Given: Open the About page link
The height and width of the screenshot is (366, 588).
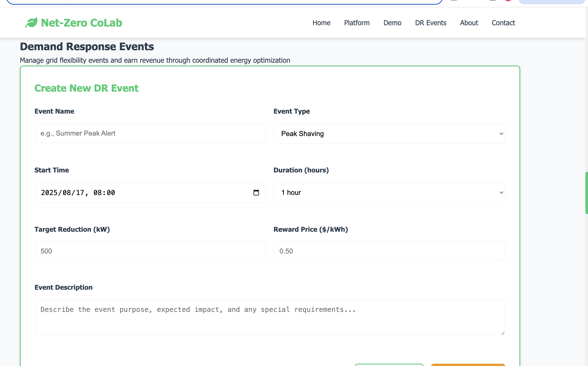Looking at the screenshot, I should [469, 23].
